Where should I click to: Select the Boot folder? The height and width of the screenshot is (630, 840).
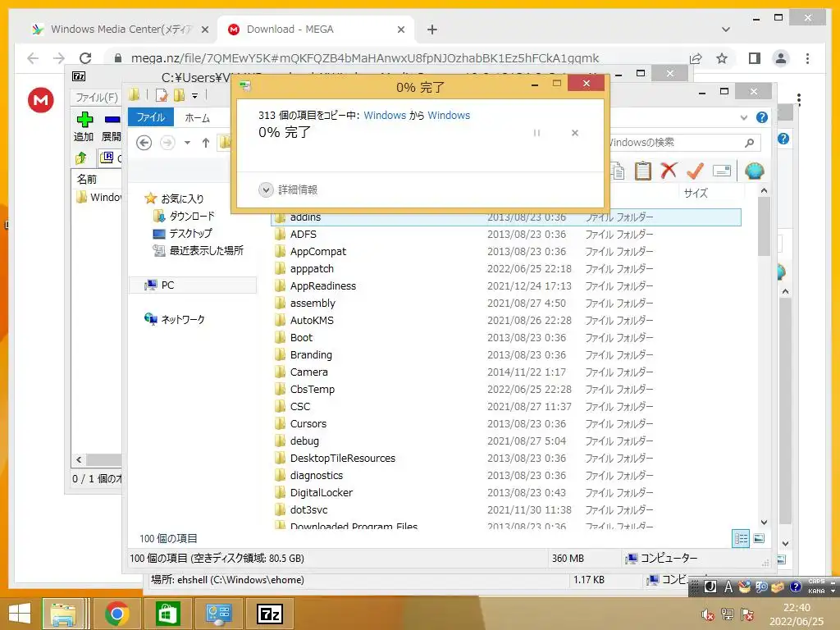[x=301, y=337]
